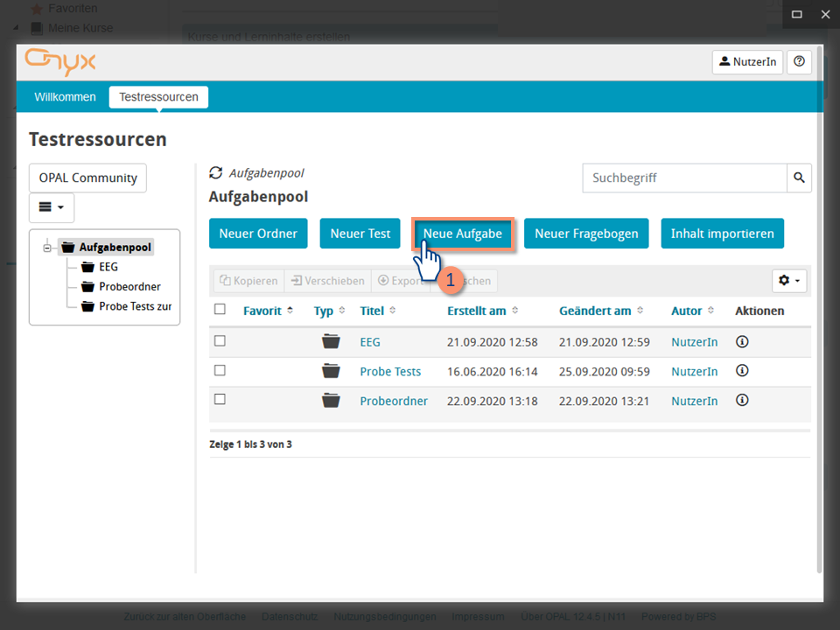Sort by Favorit column arrows
The image size is (840, 630).
click(290, 310)
